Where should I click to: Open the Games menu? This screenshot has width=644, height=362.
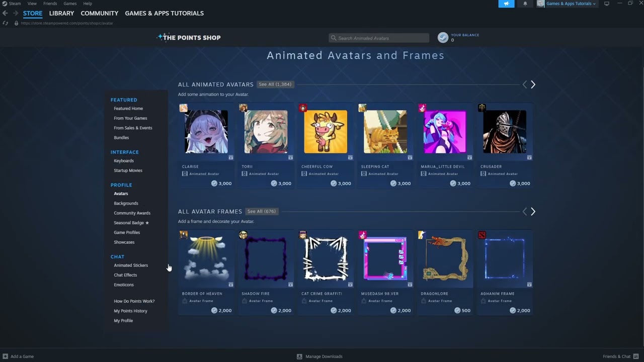click(x=70, y=4)
